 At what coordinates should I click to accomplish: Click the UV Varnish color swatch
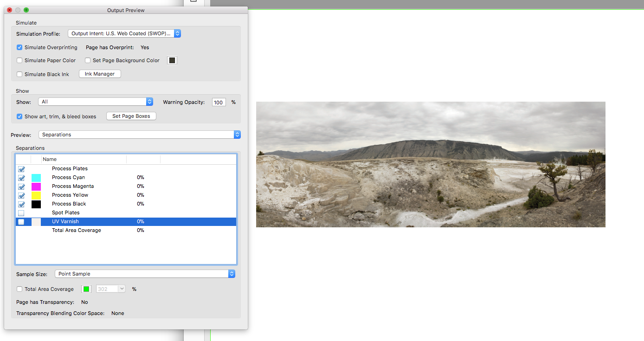pyautogui.click(x=36, y=222)
